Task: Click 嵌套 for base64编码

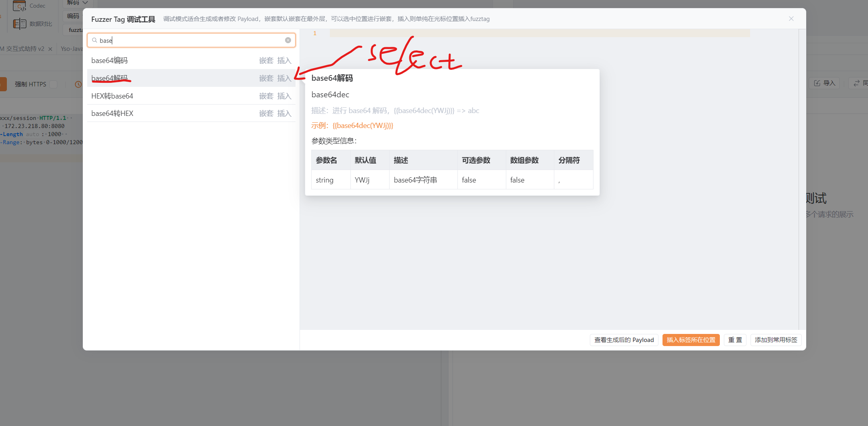Action: tap(266, 61)
